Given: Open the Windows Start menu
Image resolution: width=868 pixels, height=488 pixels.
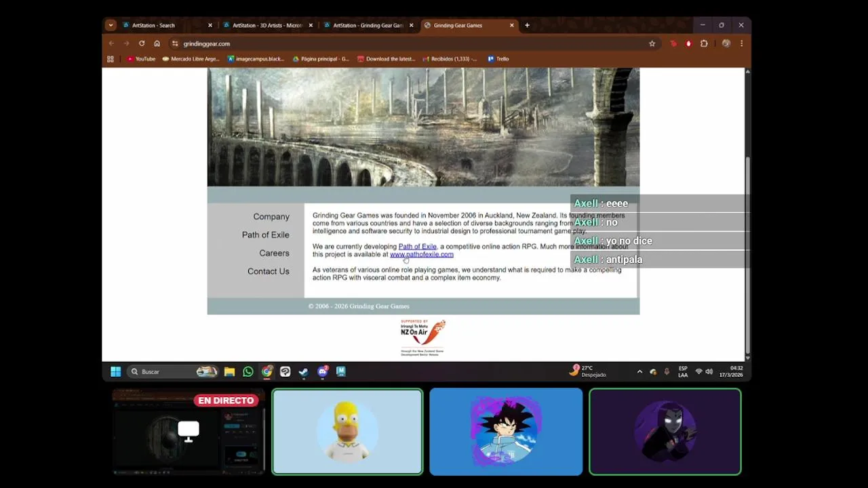Looking at the screenshot, I should click(116, 371).
